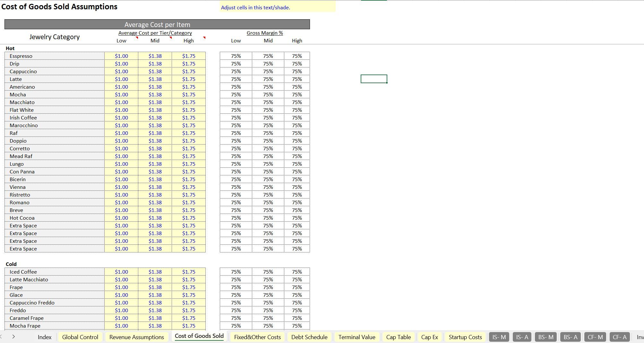Go to Fixed&Other Costs tab
Image resolution: width=644 pixels, height=343 pixels.
pyautogui.click(x=257, y=337)
